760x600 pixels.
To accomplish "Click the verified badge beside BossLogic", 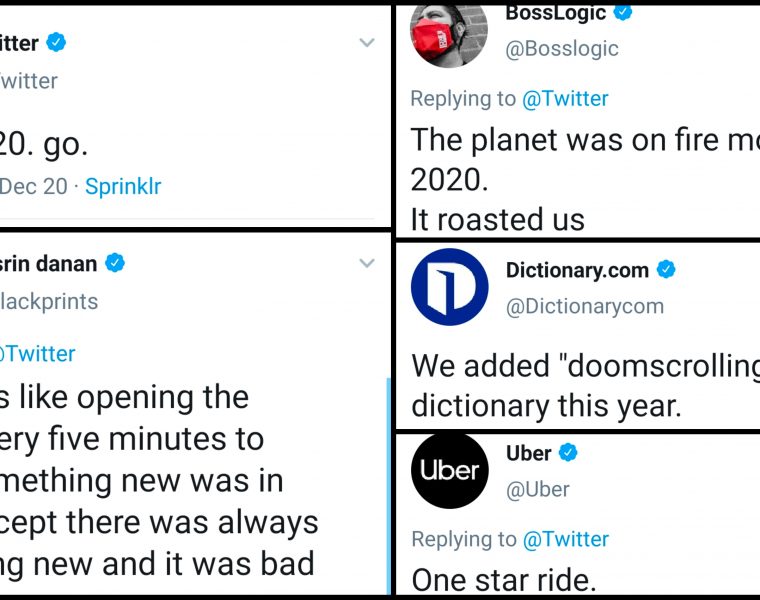I will click(624, 13).
